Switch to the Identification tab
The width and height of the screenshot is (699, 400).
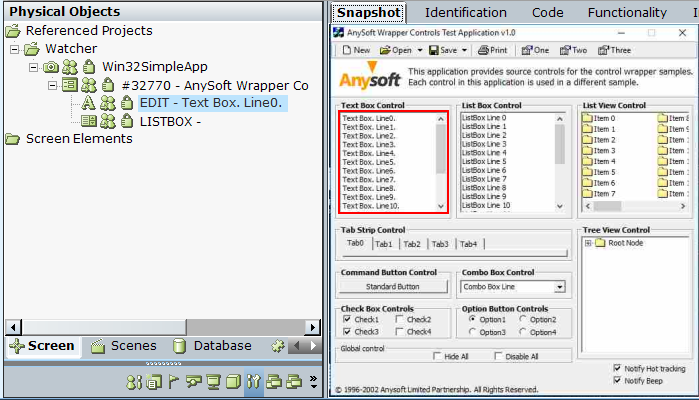click(x=465, y=13)
